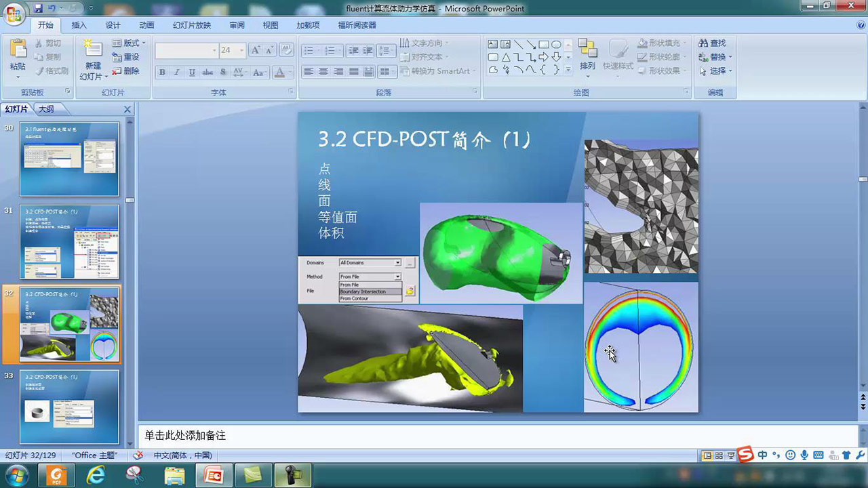Toggle Normal view button in status bar
This screenshot has height=488, width=868.
click(707, 455)
